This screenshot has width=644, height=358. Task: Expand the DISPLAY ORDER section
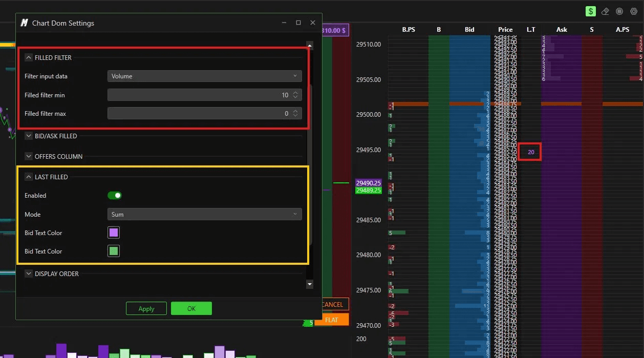click(x=29, y=273)
